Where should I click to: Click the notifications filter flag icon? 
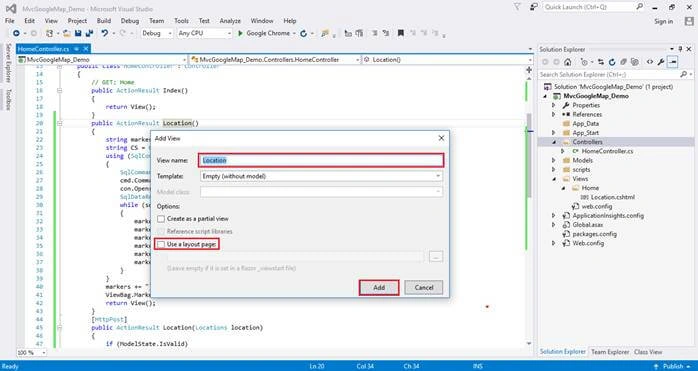[x=517, y=7]
